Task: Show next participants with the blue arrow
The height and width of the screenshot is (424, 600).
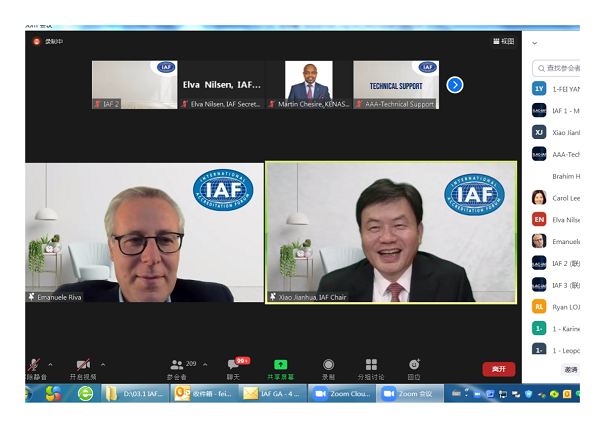Action: (455, 85)
